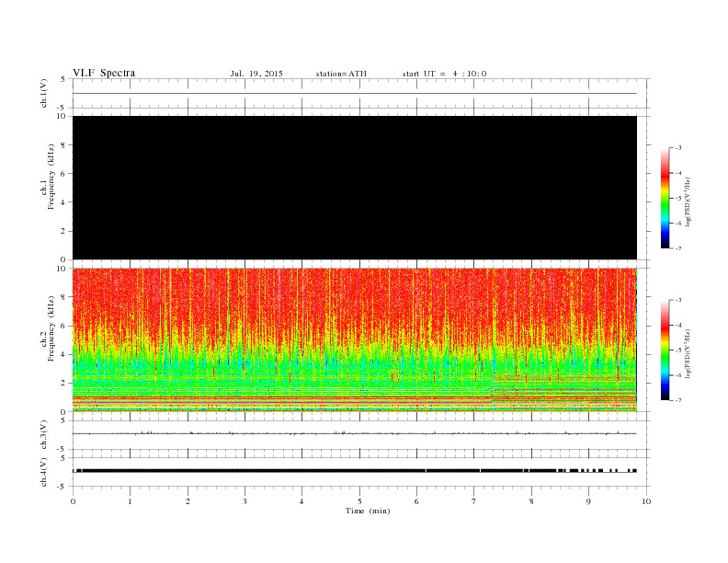Click the ch.2 spectrogram color bar
The image size is (728, 563).
[x=665, y=350]
